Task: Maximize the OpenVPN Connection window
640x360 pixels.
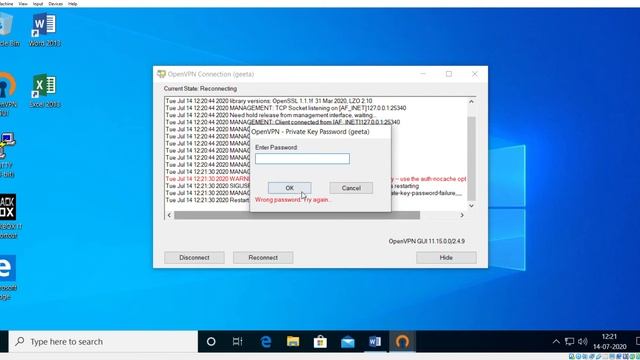Action: [449, 74]
